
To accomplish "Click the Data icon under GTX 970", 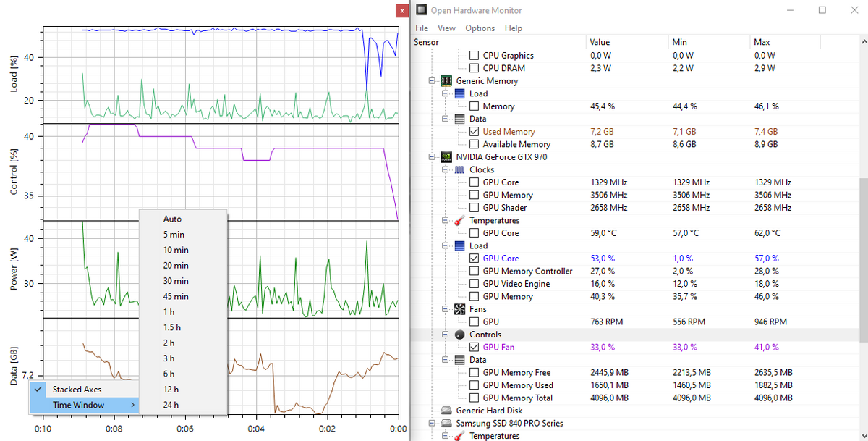I will 459,360.
